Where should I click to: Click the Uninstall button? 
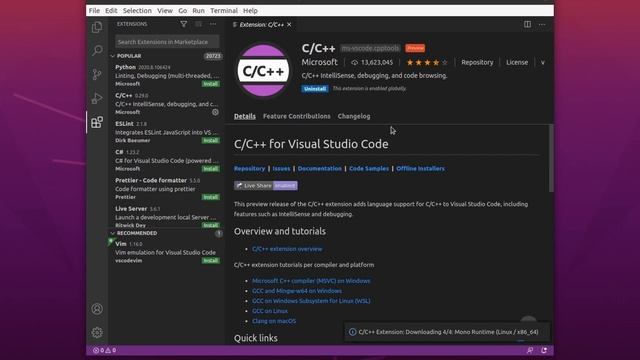(315, 89)
